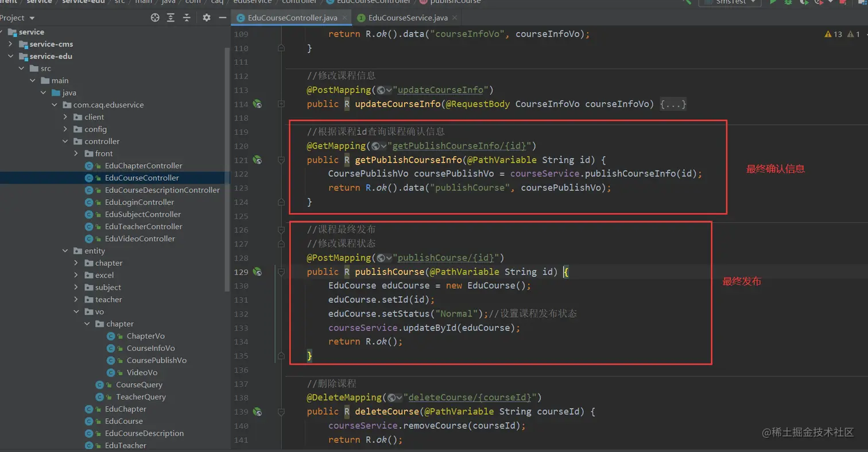Collapse the com.caq.eduservice package

click(55, 105)
